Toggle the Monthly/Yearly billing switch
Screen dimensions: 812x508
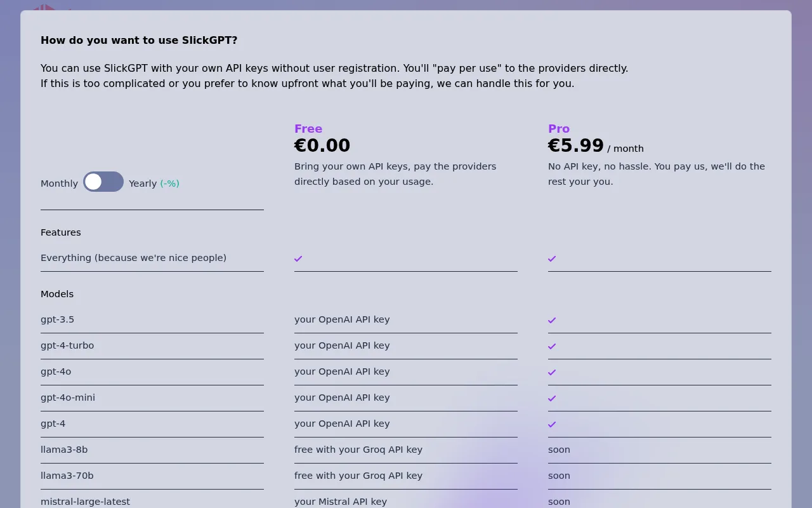click(x=103, y=182)
